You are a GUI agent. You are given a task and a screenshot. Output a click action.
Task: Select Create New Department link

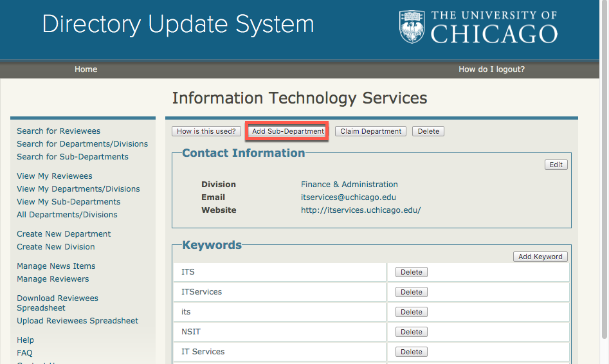coord(64,234)
